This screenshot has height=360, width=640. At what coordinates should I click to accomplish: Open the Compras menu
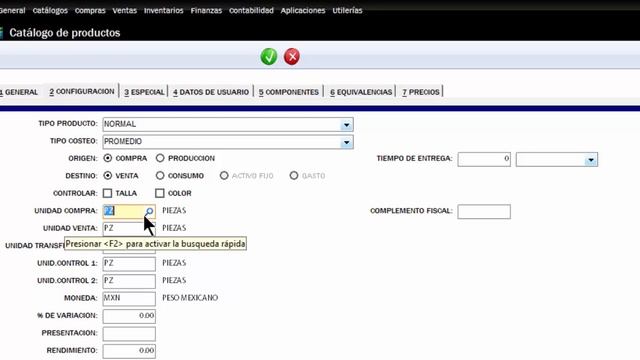coord(90,11)
